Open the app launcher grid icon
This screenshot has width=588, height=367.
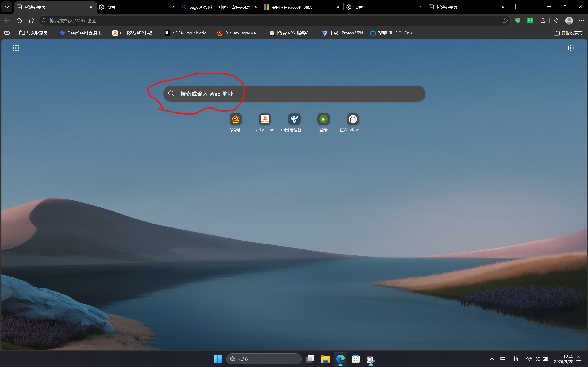[x=16, y=48]
